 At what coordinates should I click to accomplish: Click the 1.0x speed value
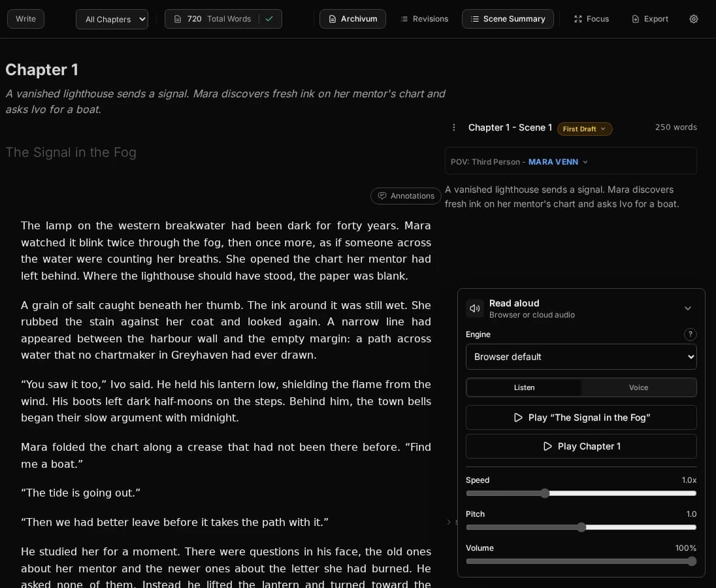(x=689, y=480)
